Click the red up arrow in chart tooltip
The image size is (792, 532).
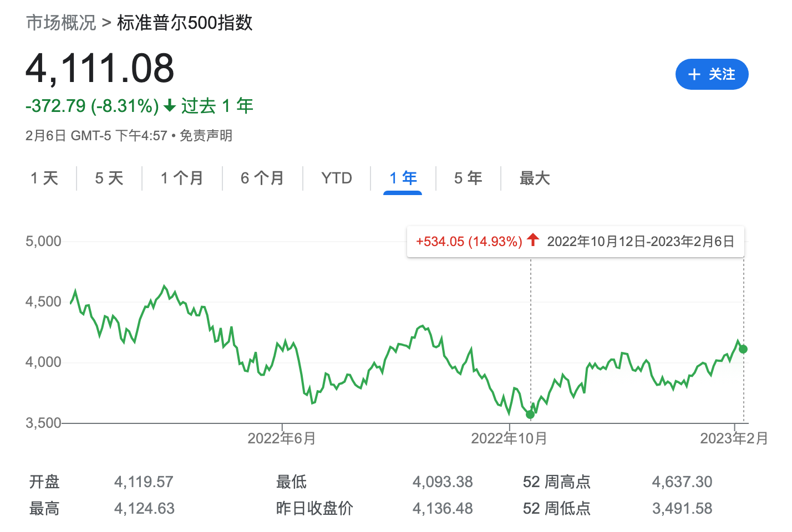(533, 240)
